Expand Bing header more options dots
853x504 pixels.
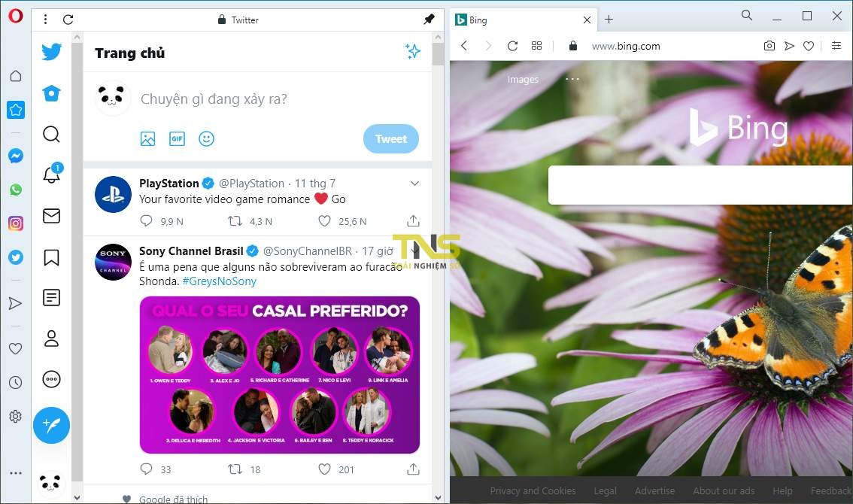click(572, 79)
